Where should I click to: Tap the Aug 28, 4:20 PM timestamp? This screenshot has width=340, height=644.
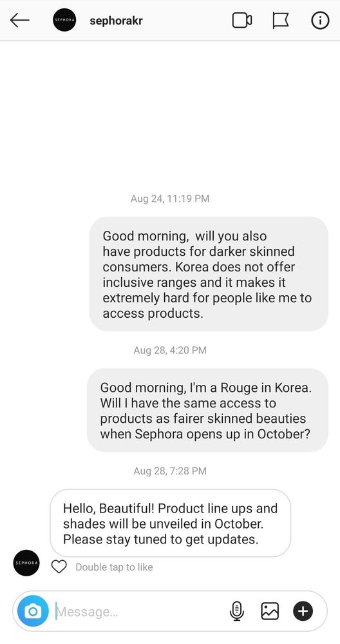click(x=170, y=350)
